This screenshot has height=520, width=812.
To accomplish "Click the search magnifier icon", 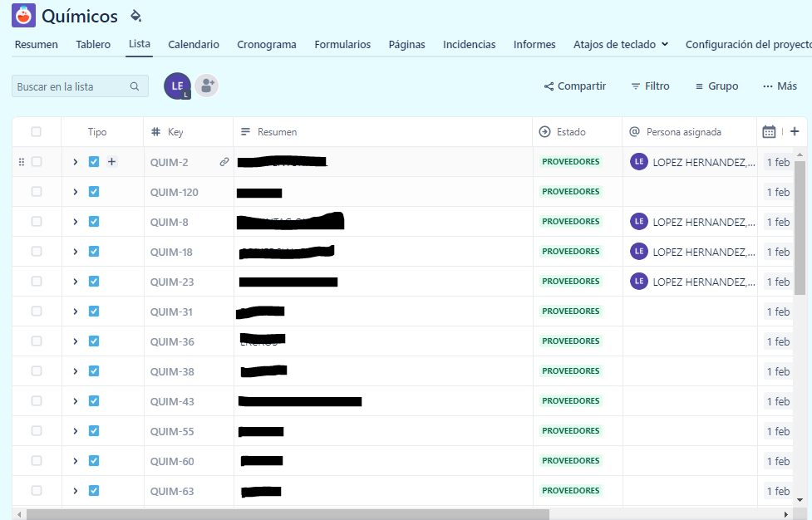I will (x=135, y=86).
